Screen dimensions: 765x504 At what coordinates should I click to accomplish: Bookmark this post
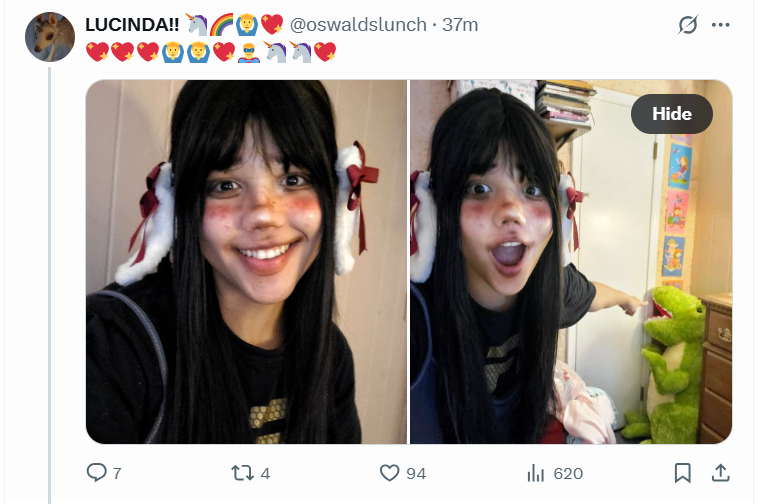click(x=683, y=473)
